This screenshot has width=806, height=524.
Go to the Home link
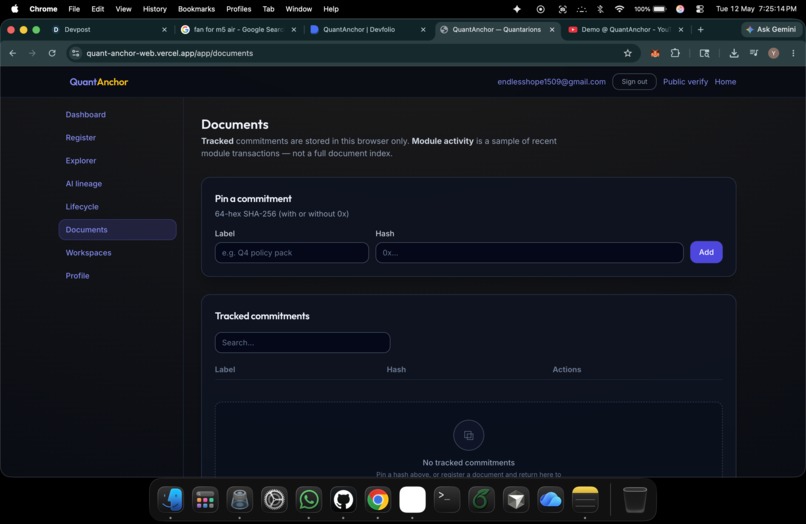click(x=725, y=82)
